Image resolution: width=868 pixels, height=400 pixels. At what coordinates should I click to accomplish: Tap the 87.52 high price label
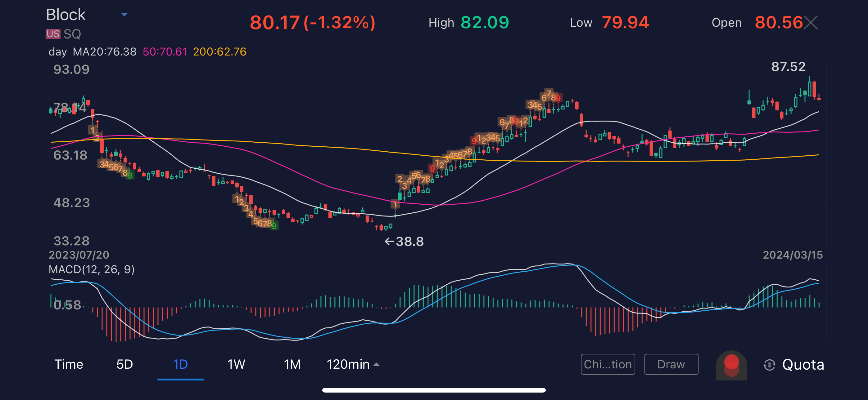(x=788, y=67)
